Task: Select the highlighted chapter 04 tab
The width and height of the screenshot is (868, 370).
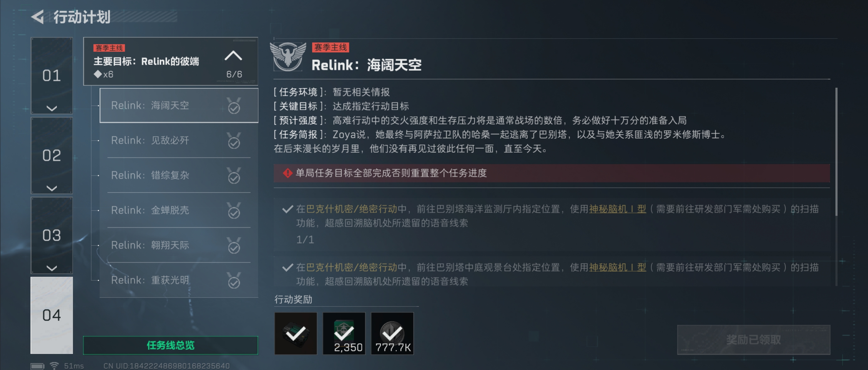Action: click(51, 315)
